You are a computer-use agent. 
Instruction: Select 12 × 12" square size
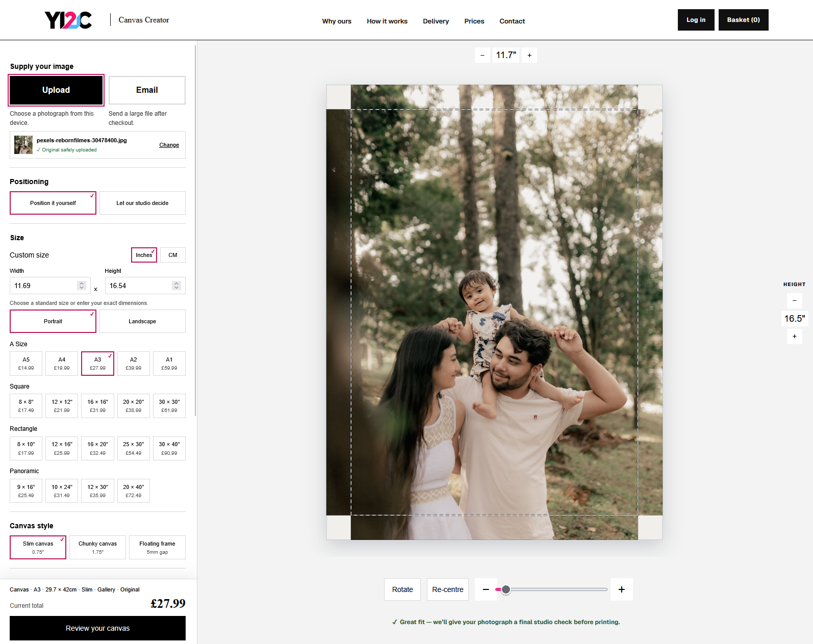[x=62, y=406]
